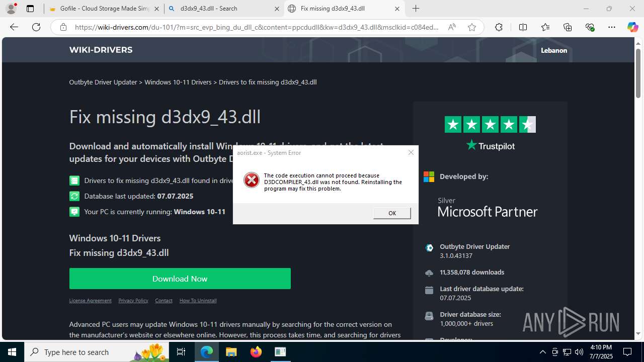Screen dimensions: 644x362
Task: Click the cloud downloads icon
Action: (x=429, y=273)
